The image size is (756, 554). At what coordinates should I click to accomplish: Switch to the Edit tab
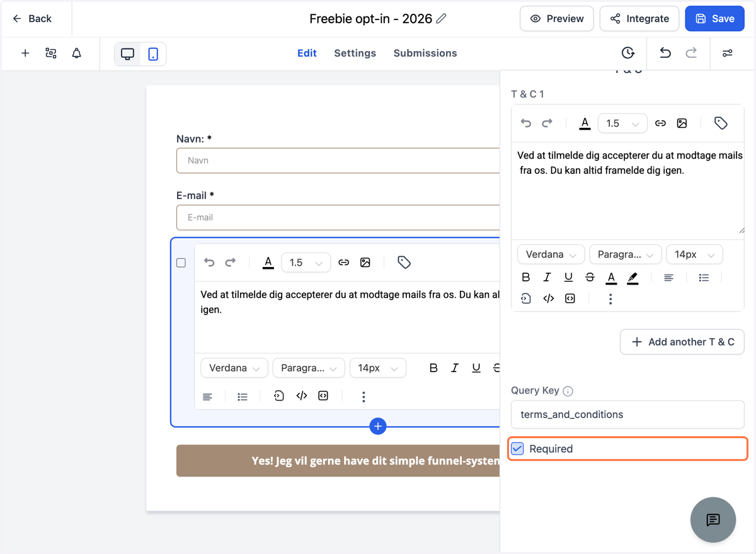(307, 54)
